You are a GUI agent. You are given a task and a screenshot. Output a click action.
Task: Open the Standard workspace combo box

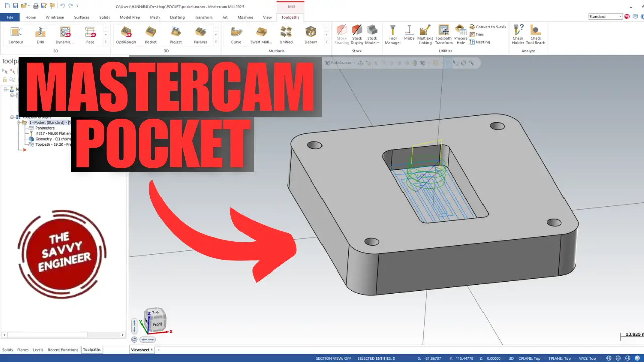pyautogui.click(x=605, y=17)
